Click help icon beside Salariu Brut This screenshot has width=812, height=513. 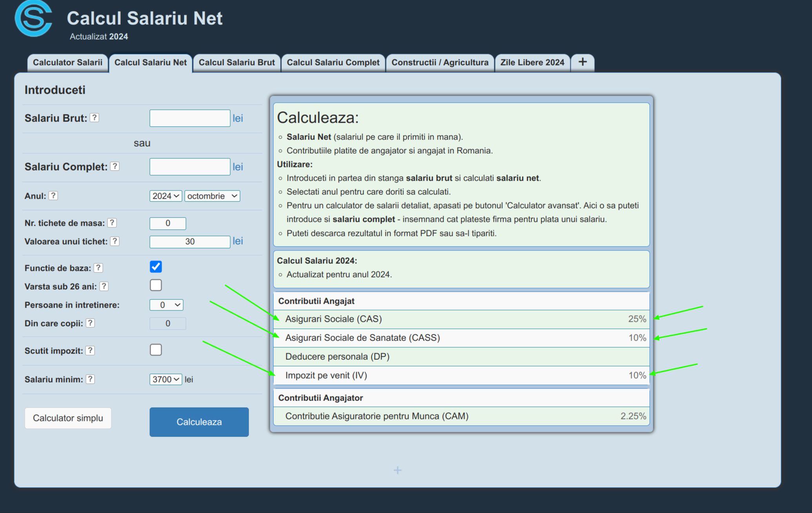94,118
